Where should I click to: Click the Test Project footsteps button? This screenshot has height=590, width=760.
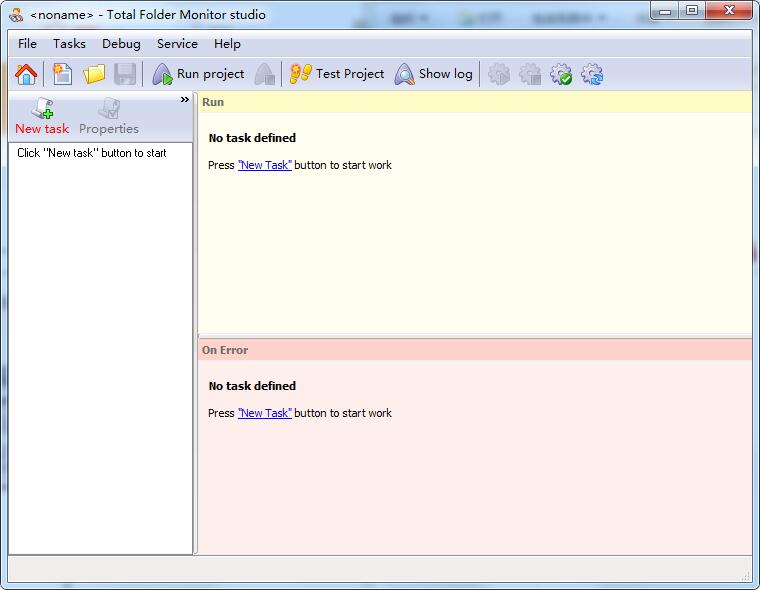(337, 74)
